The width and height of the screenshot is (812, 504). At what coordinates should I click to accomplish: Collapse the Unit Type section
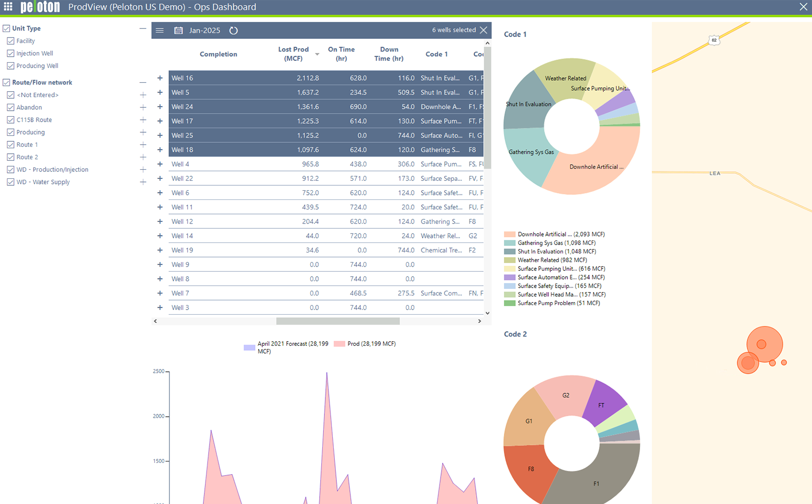coord(142,28)
